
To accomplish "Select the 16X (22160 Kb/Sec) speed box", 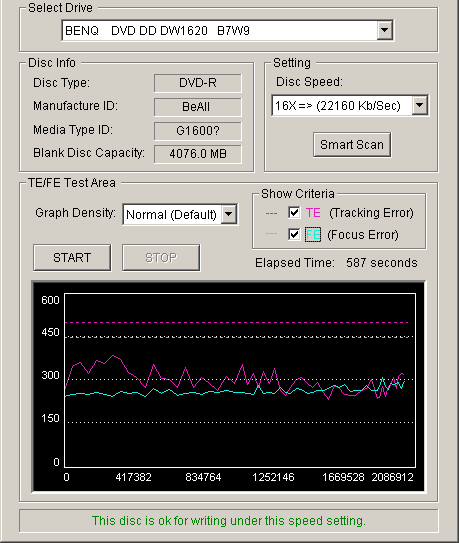I will 350,105.
